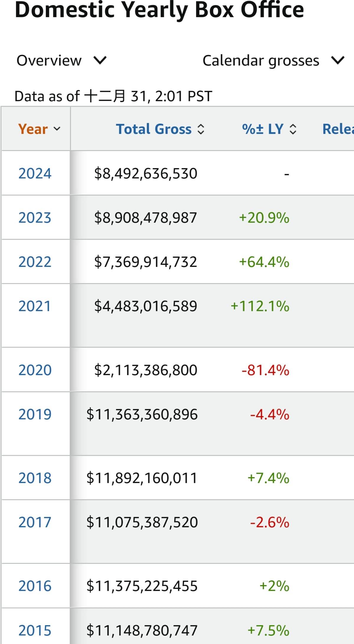Open the 2019 year link
This screenshot has width=354, height=644.
(x=35, y=414)
